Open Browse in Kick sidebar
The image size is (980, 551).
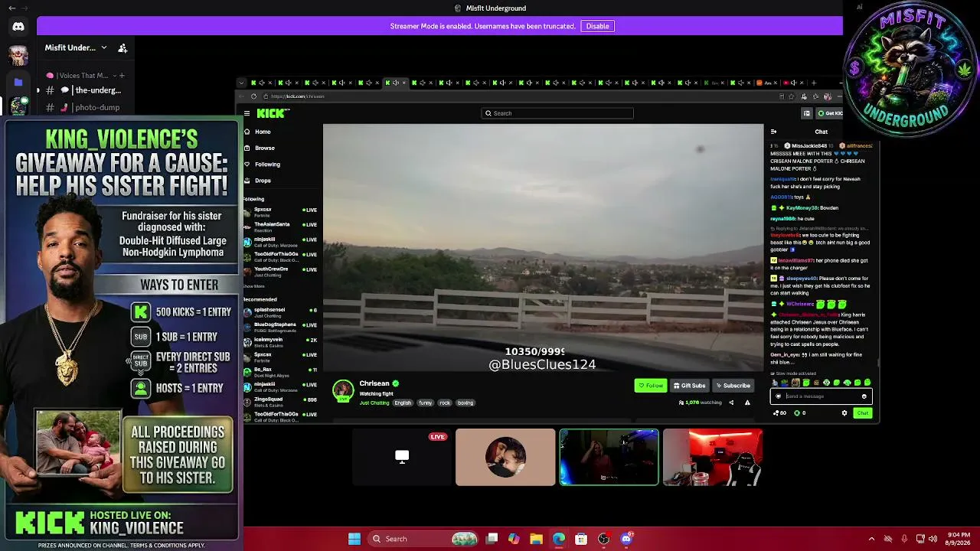(x=264, y=148)
